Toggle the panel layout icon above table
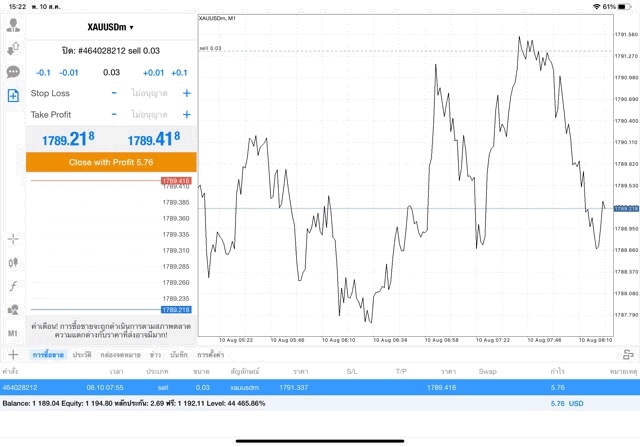 coord(628,354)
